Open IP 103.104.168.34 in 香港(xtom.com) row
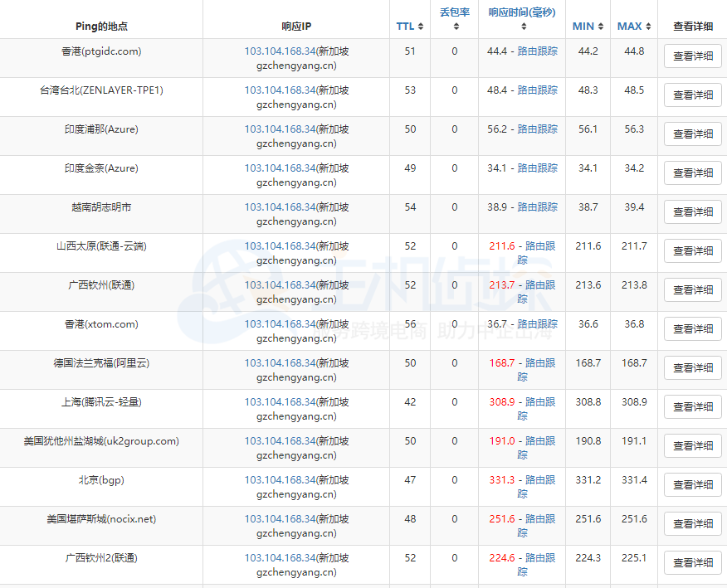Screen dimensions: 727x588 click(280, 323)
